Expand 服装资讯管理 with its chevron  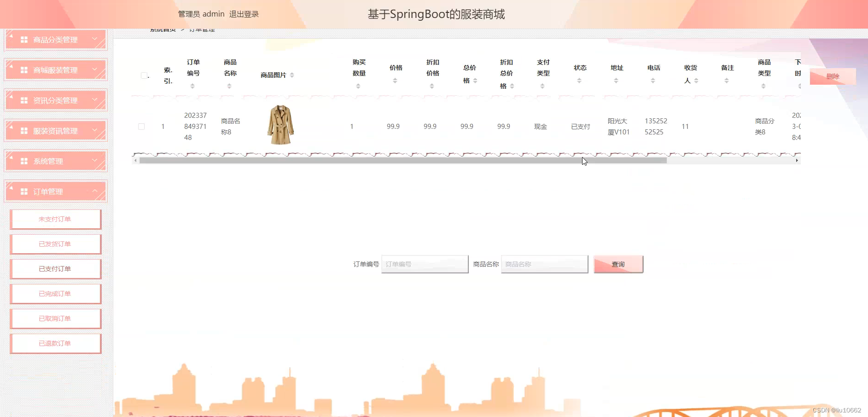(95, 130)
